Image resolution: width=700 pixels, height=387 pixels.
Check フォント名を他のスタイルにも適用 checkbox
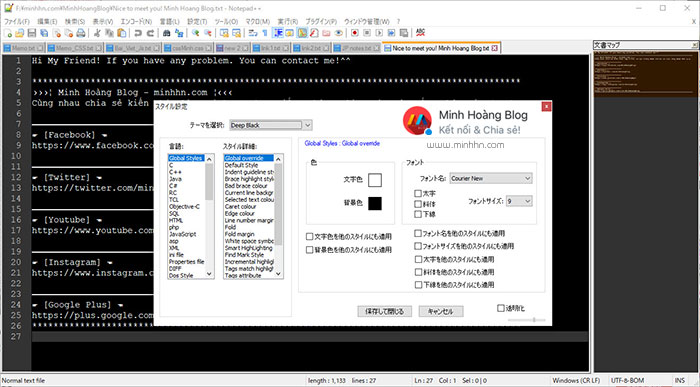[418, 233]
